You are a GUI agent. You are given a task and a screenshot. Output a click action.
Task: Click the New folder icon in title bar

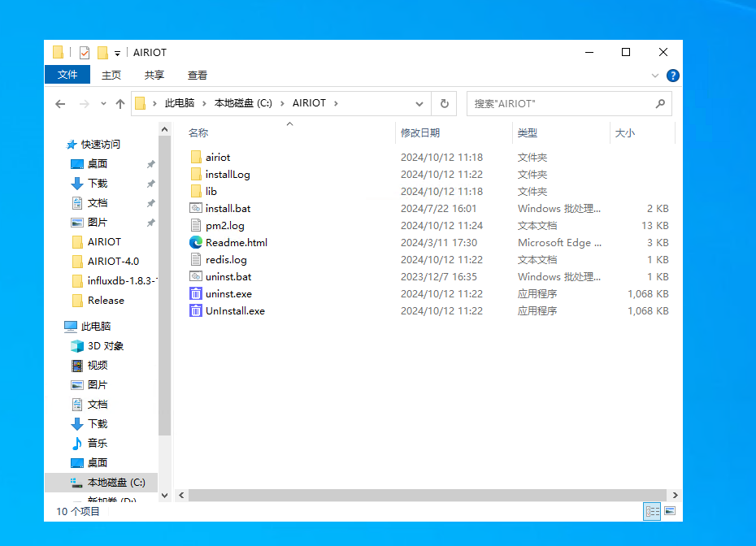[102, 52]
